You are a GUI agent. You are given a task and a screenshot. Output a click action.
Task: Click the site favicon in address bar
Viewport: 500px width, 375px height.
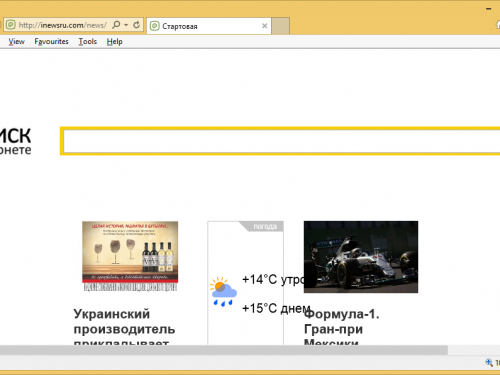pos(11,25)
